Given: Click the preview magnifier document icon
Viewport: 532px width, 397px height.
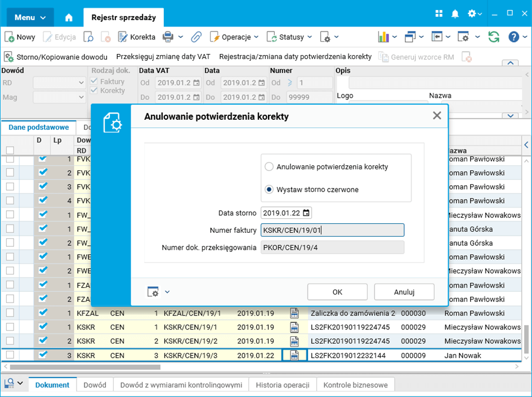Looking at the screenshot, I should (x=88, y=37).
